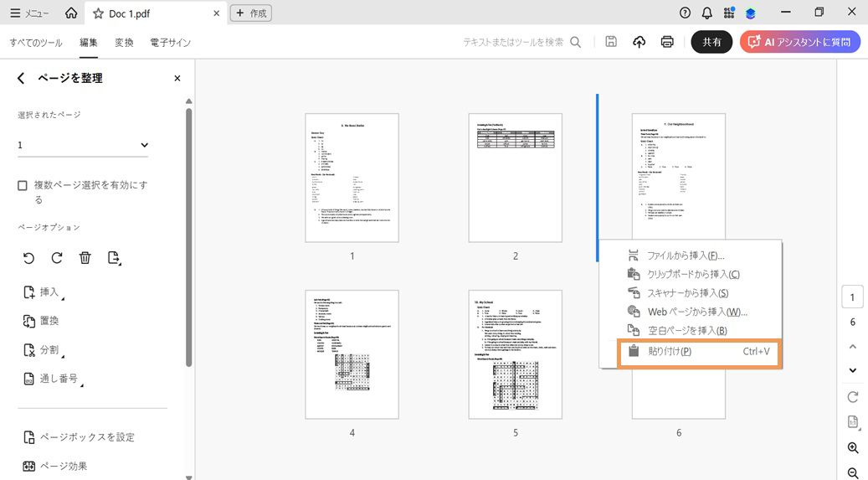Close the ページを整理 panel
868x480 pixels.
click(x=177, y=78)
